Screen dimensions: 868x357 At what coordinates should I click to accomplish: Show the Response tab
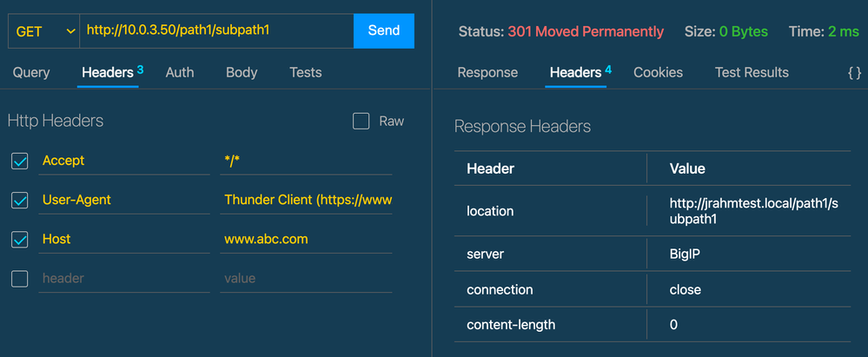[487, 73]
